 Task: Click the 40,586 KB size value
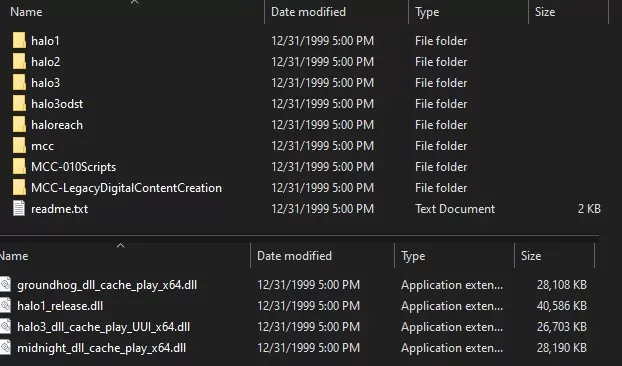(562, 306)
